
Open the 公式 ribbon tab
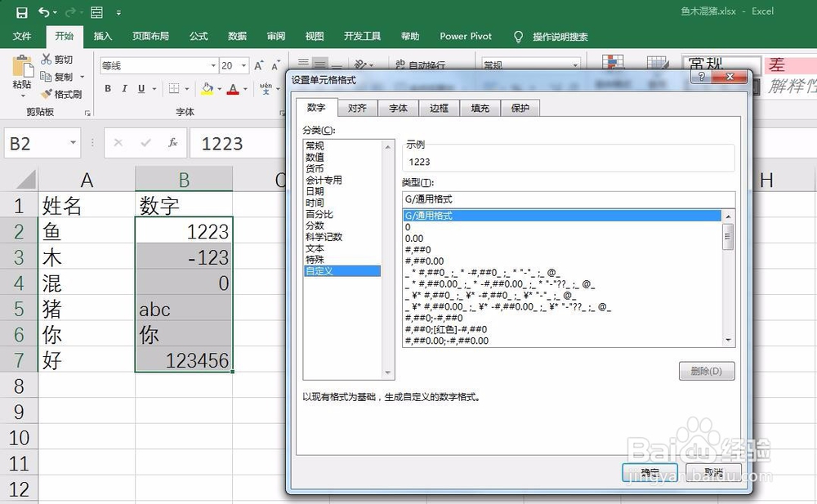tap(199, 36)
